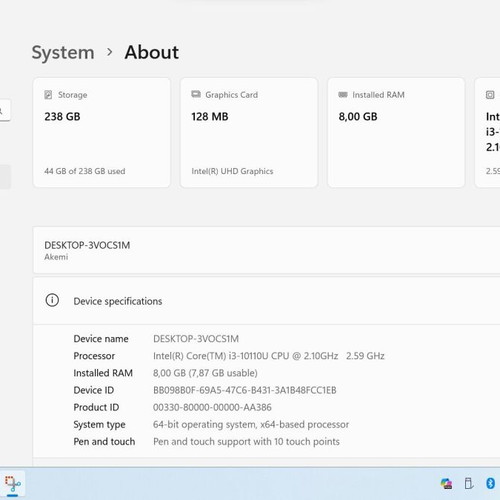Expand the Device specifications section header

pos(266,301)
